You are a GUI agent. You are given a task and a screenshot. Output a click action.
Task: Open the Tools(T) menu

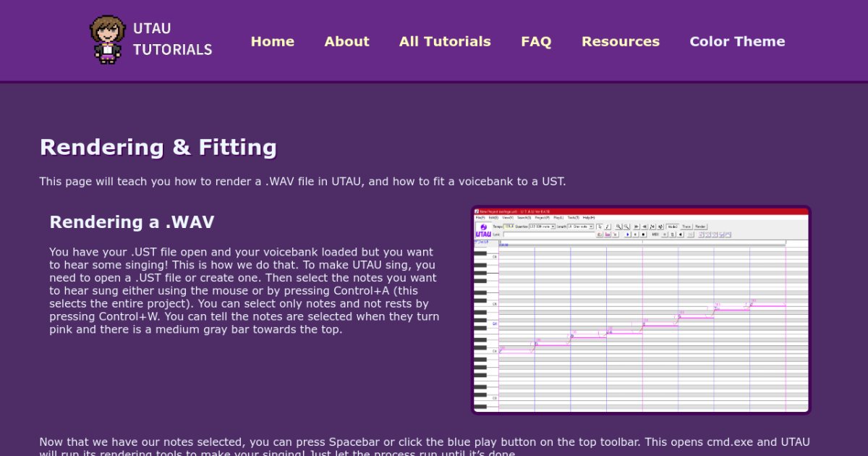[573, 218]
